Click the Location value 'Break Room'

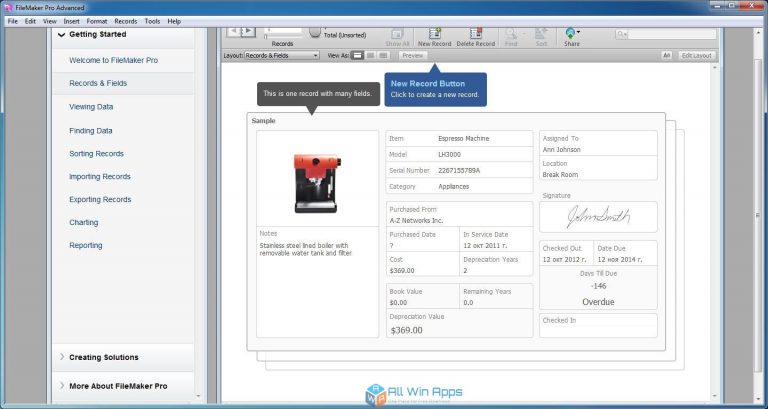coord(560,174)
